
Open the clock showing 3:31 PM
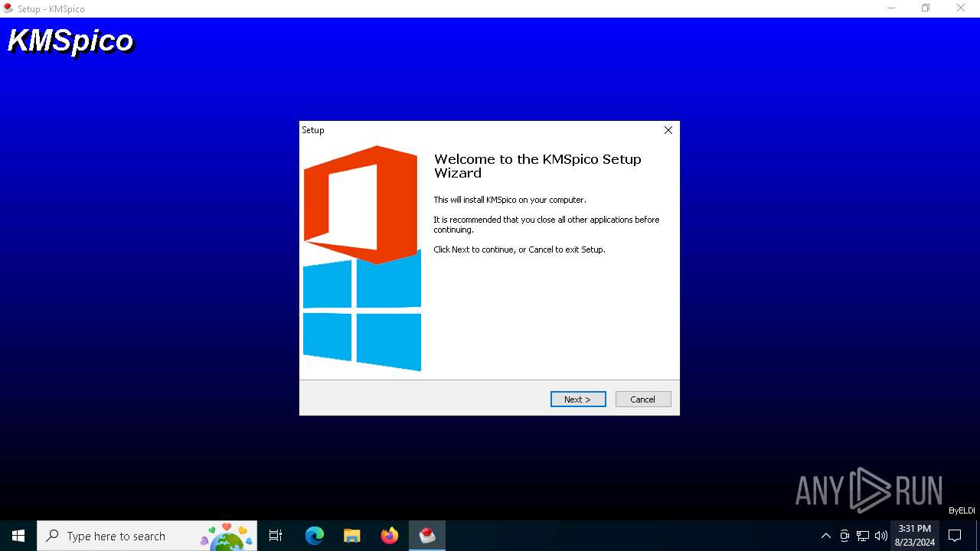pos(915,536)
